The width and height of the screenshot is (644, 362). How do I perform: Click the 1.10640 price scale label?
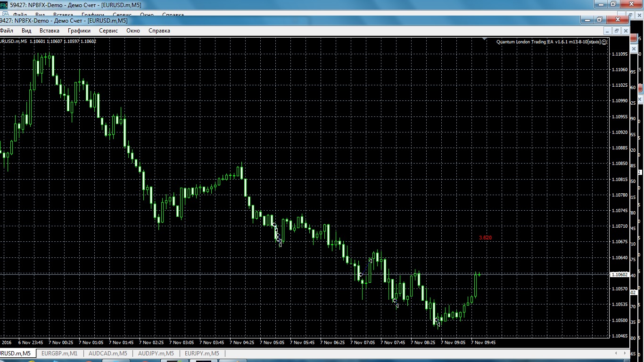[x=619, y=258]
